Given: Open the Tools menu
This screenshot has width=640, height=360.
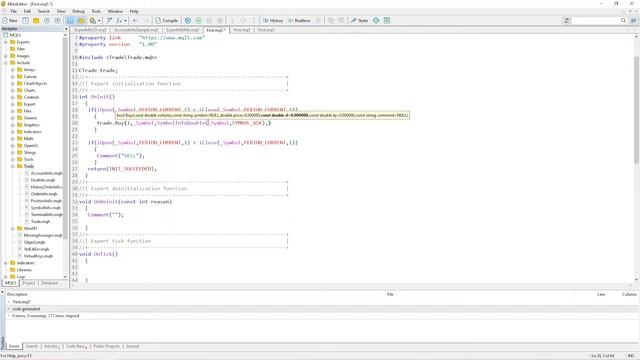Looking at the screenshot, I should (96, 11).
